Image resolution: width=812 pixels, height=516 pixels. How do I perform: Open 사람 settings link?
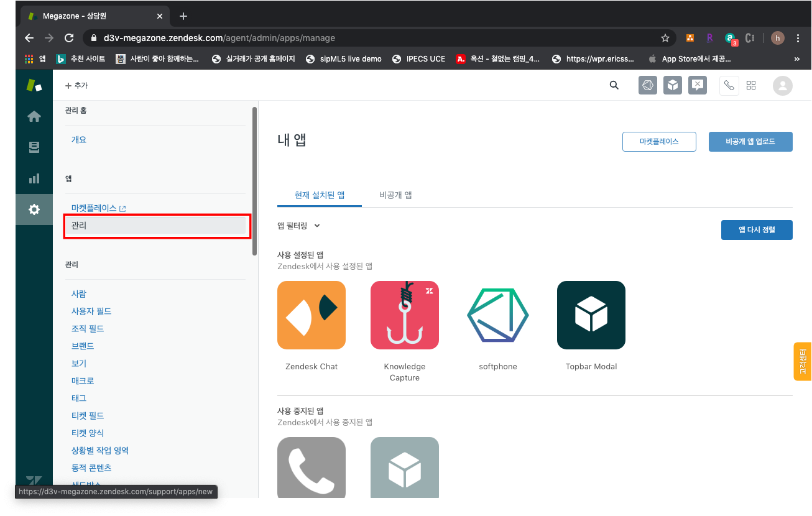[x=79, y=293]
